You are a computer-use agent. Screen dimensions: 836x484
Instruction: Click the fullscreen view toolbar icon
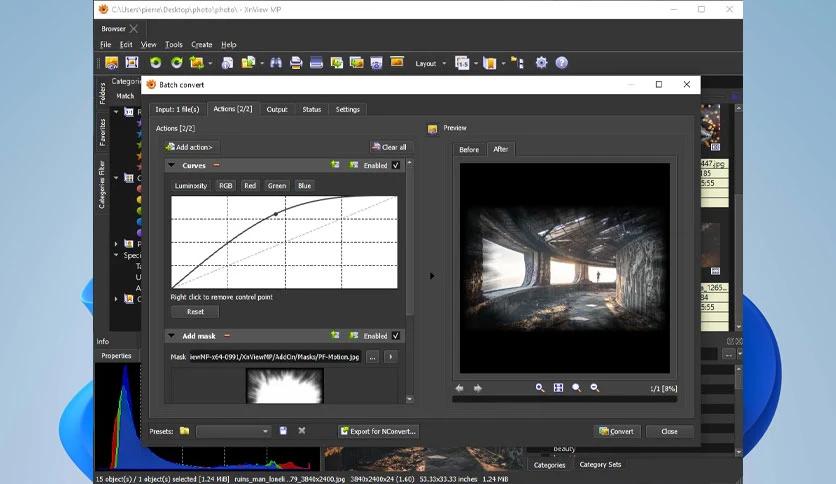pyautogui.click(x=132, y=62)
